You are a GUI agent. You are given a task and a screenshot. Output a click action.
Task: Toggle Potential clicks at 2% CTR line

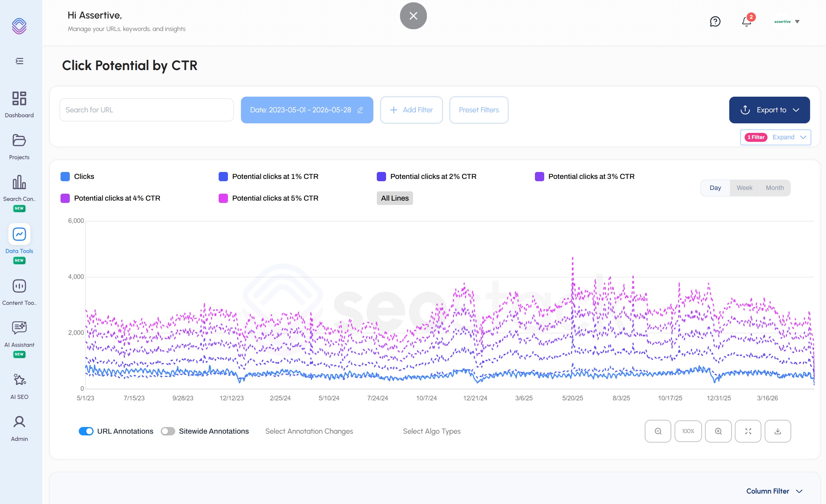pyautogui.click(x=426, y=177)
